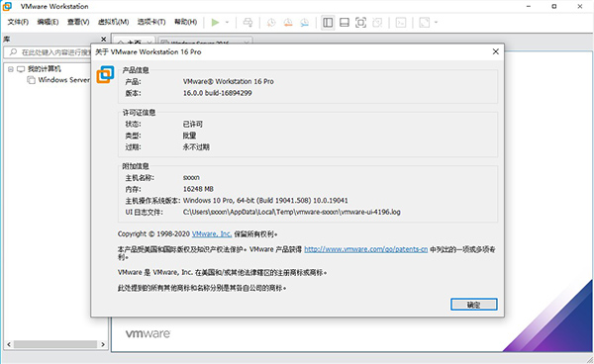This screenshot has width=594, height=364.
Task: Open the 查看(V) menu
Action: click(x=78, y=22)
